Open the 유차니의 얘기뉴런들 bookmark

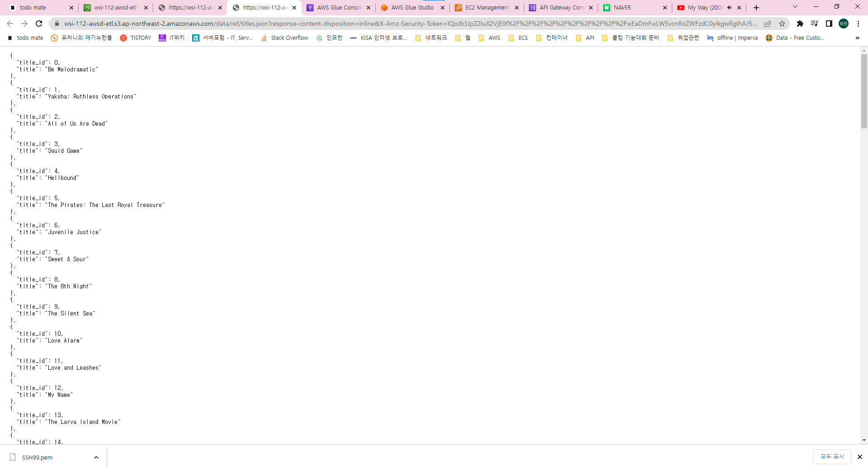click(81, 38)
